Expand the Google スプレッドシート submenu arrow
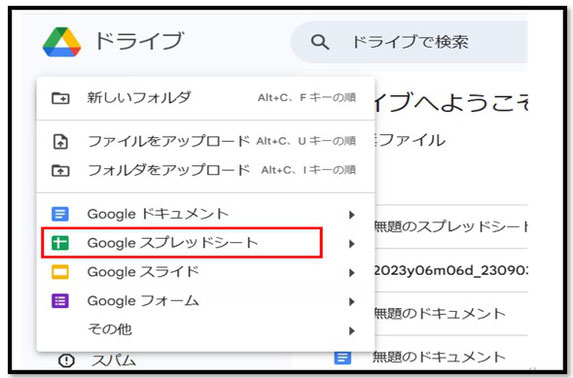This screenshot has height=378, width=573. [352, 243]
